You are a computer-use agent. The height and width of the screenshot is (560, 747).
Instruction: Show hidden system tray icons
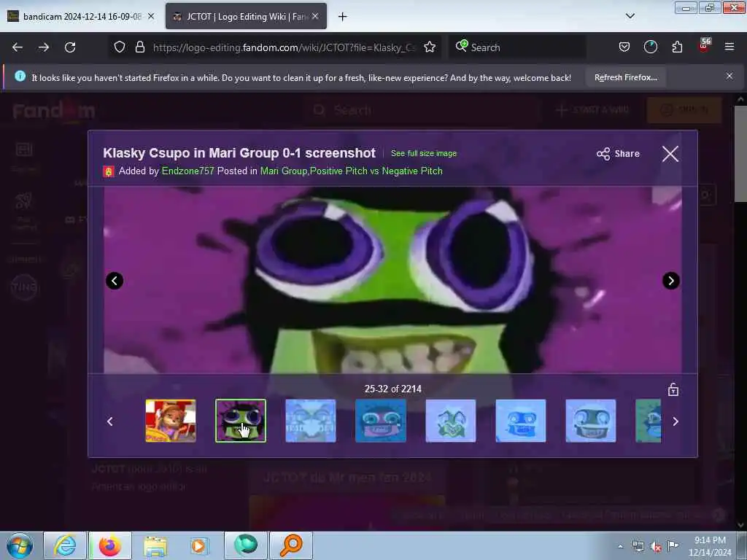[620, 546]
